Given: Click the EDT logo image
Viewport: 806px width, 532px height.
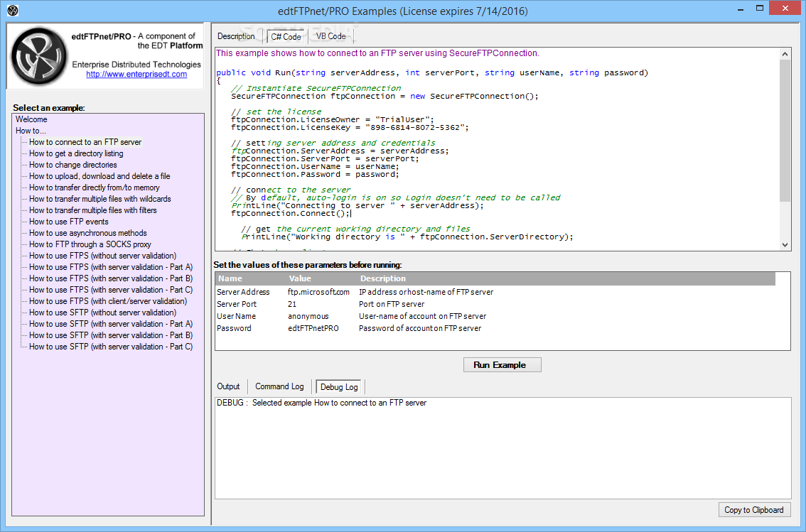Looking at the screenshot, I should click(39, 55).
